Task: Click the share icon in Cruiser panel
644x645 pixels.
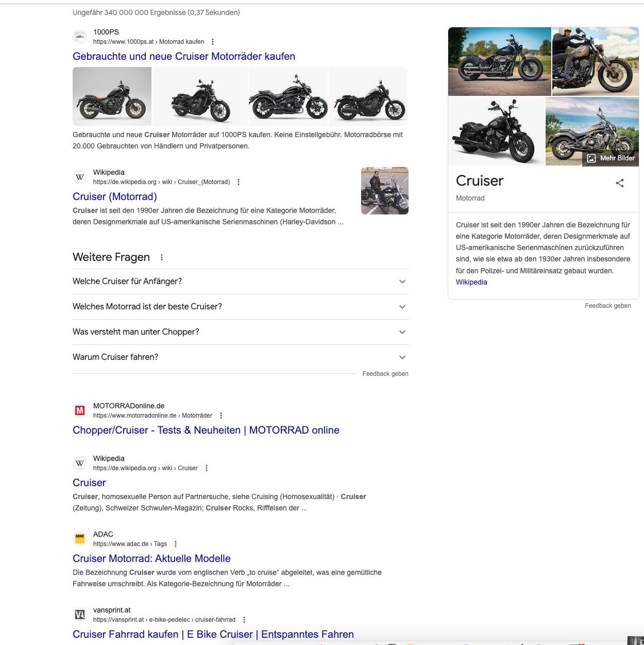Action: coord(620,183)
